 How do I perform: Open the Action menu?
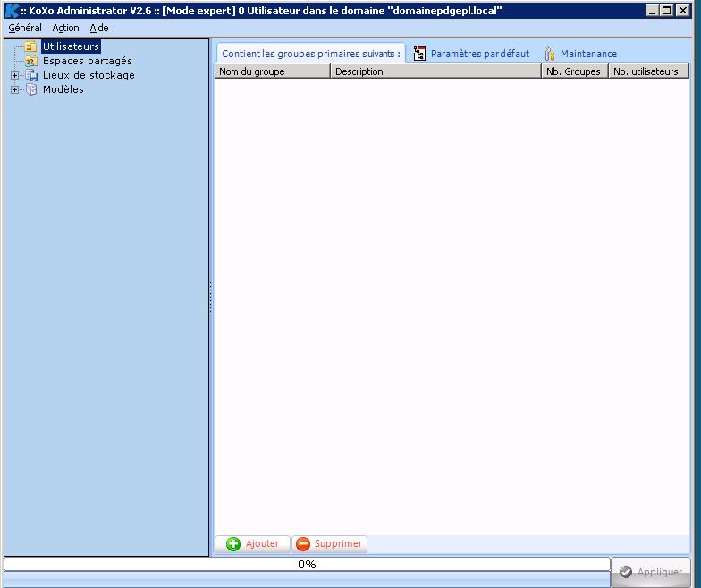tap(65, 28)
